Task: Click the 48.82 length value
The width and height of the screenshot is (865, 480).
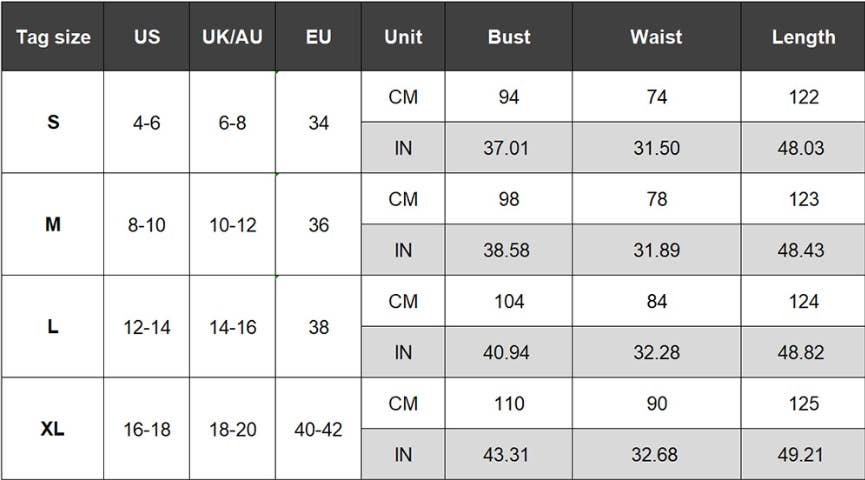Action: point(803,352)
